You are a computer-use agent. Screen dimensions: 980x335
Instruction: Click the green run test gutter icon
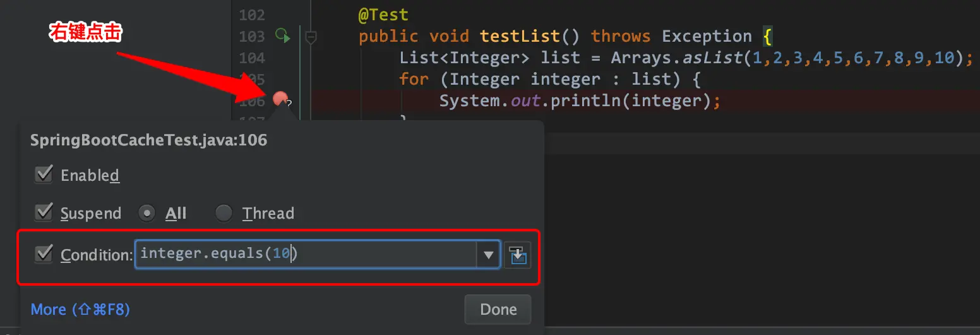282,36
